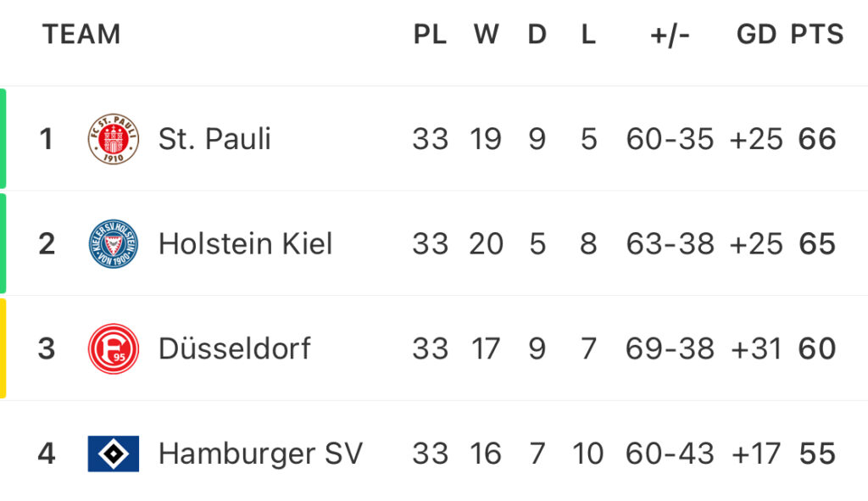
Task: Select the Düsseldorf team name
Action: 235,348
